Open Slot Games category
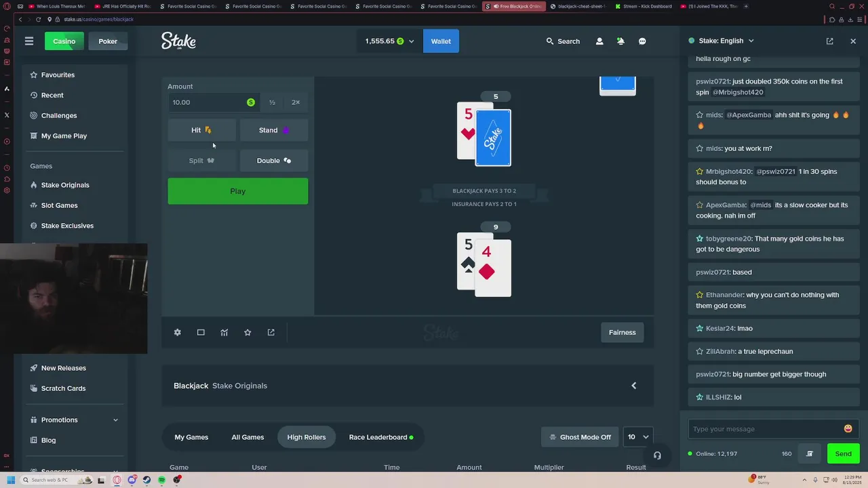This screenshot has height=488, width=868. point(75,205)
